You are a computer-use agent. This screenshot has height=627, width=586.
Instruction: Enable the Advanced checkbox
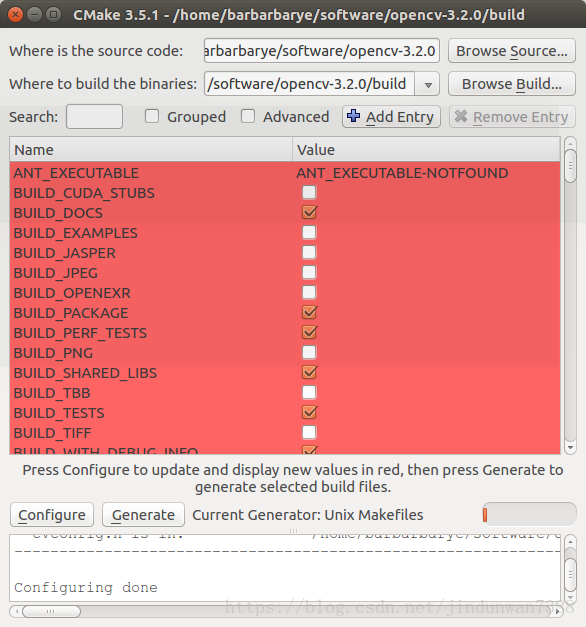point(248,116)
